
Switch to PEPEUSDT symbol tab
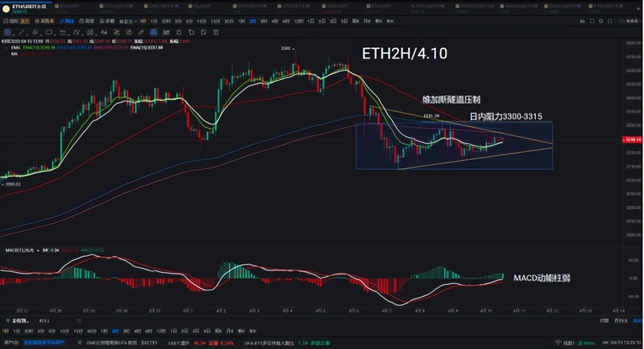coord(475,6)
